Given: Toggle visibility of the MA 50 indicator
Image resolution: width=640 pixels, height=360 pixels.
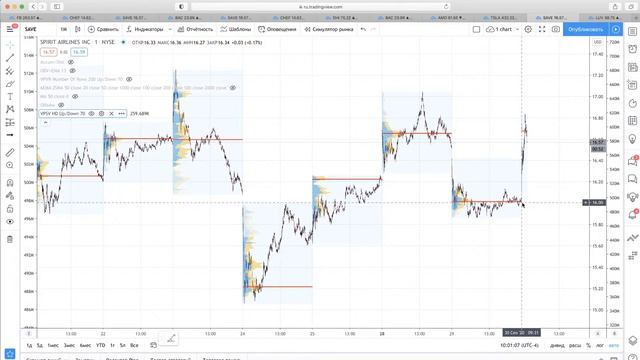Looking at the screenshot, I should point(75,96).
